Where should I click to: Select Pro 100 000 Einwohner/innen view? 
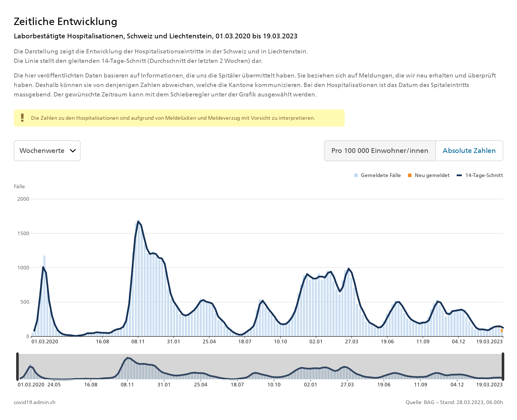(379, 151)
